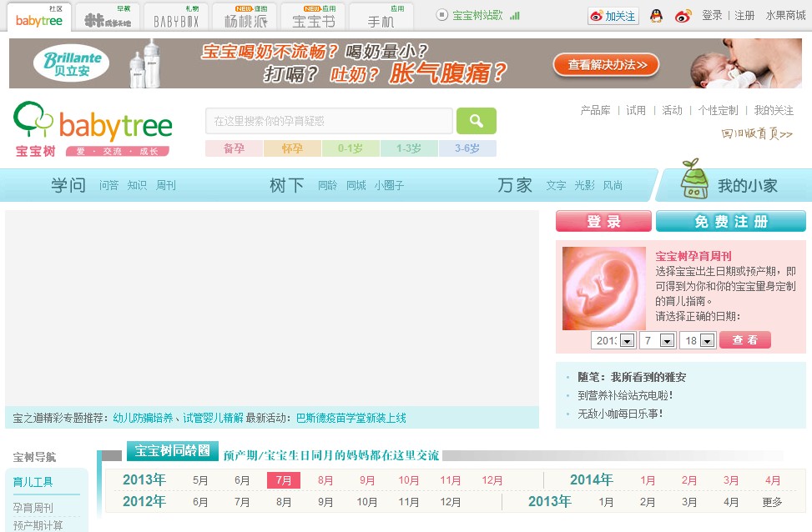Open the day dropdown showing 18
This screenshot has height=532, width=812.
[x=698, y=340]
